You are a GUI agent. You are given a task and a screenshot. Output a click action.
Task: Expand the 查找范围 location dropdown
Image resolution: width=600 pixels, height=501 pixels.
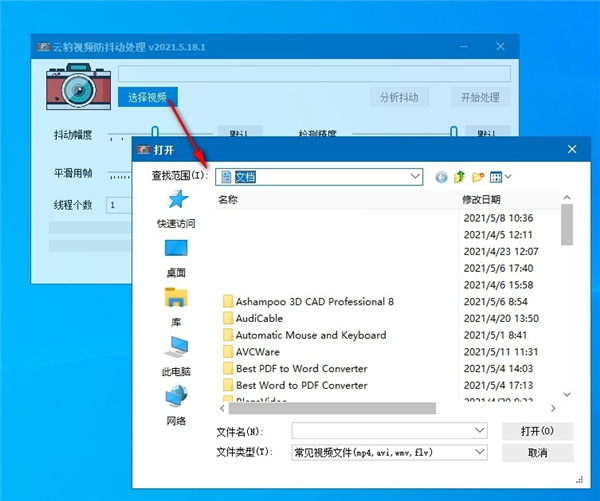pos(415,177)
